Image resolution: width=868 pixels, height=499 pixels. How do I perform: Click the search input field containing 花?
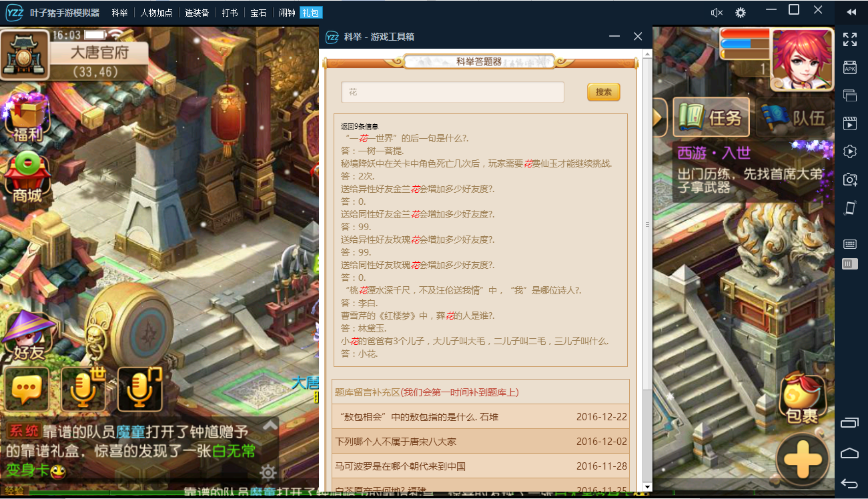452,92
